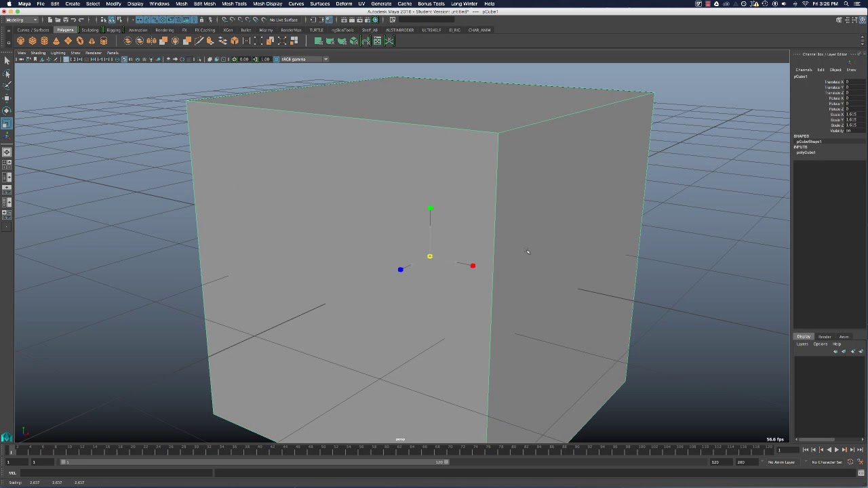Image resolution: width=868 pixels, height=488 pixels.
Task: Activate the Lasso select tool
Action: (x=7, y=75)
